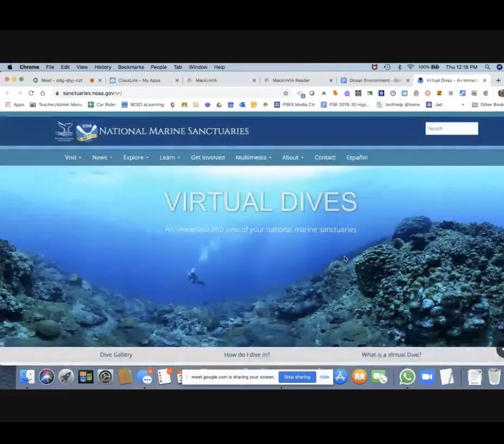Click the Get Involved nav link
This screenshot has width=504, height=444.
208,158
